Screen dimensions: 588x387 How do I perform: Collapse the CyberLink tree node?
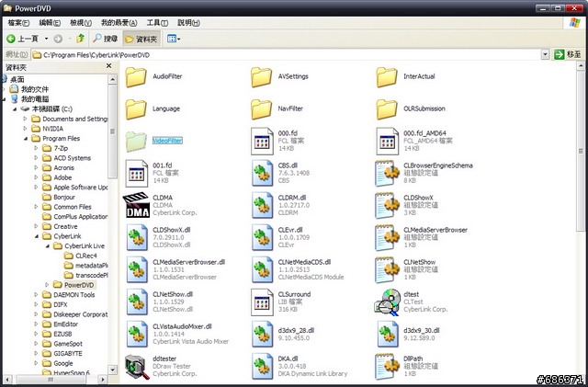37,236
